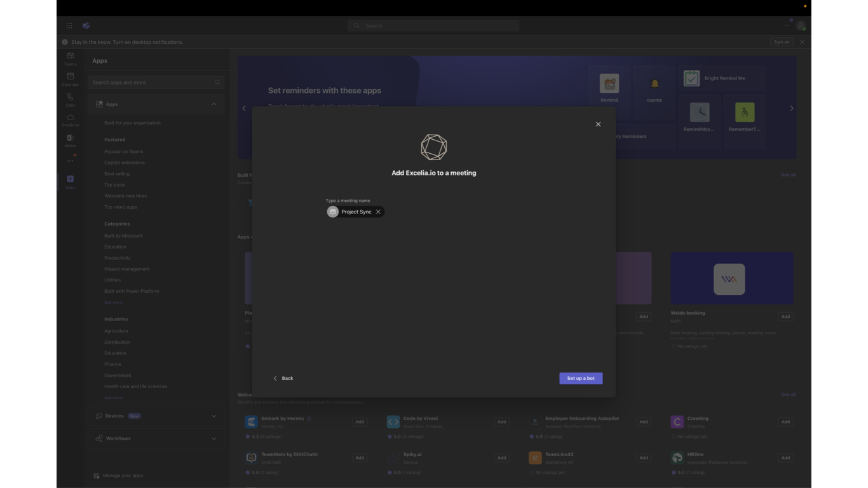Go to next banner slide
Viewport: 868px width, 488px height.
(x=791, y=108)
